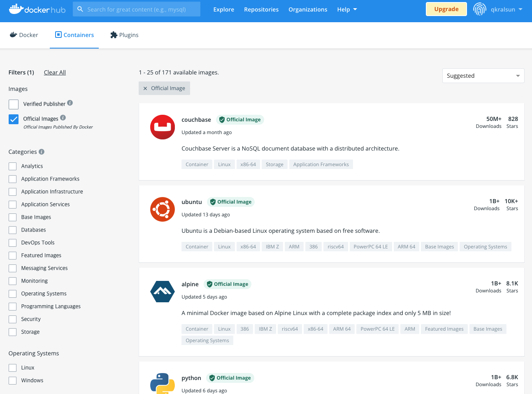
Task: Open the python image title
Action: point(191,378)
